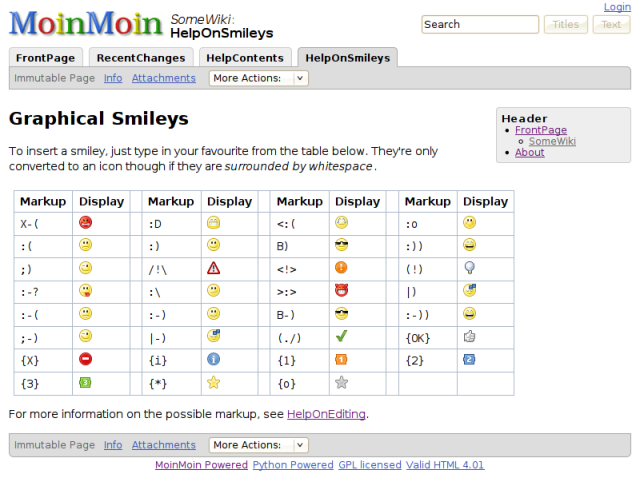Click the light bulb idea icon
640x478 pixels.
pyautogui.click(x=470, y=268)
